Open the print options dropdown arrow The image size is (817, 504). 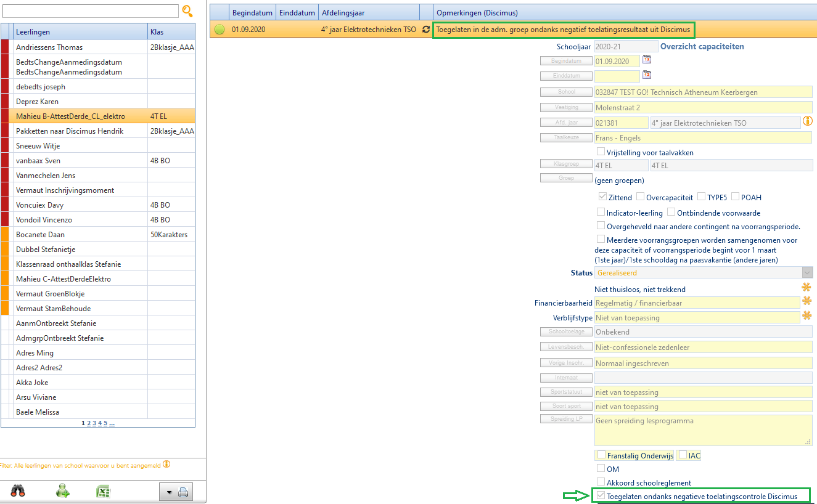168,492
